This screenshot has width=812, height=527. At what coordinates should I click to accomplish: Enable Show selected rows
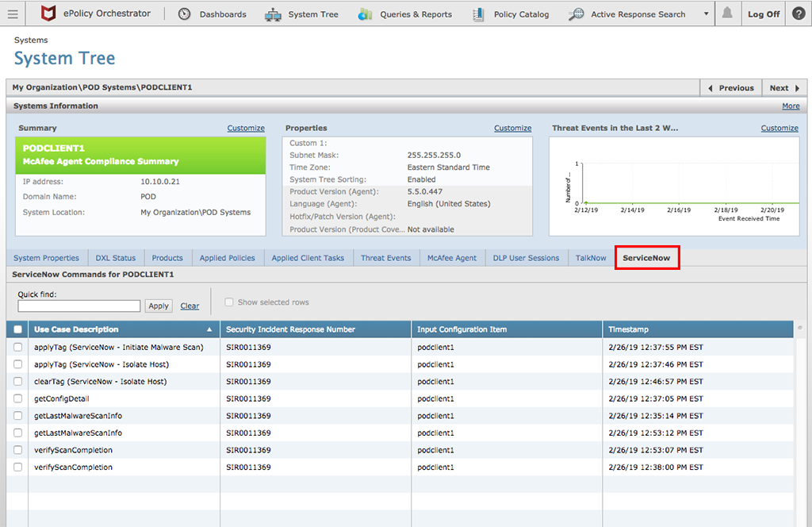pos(229,302)
